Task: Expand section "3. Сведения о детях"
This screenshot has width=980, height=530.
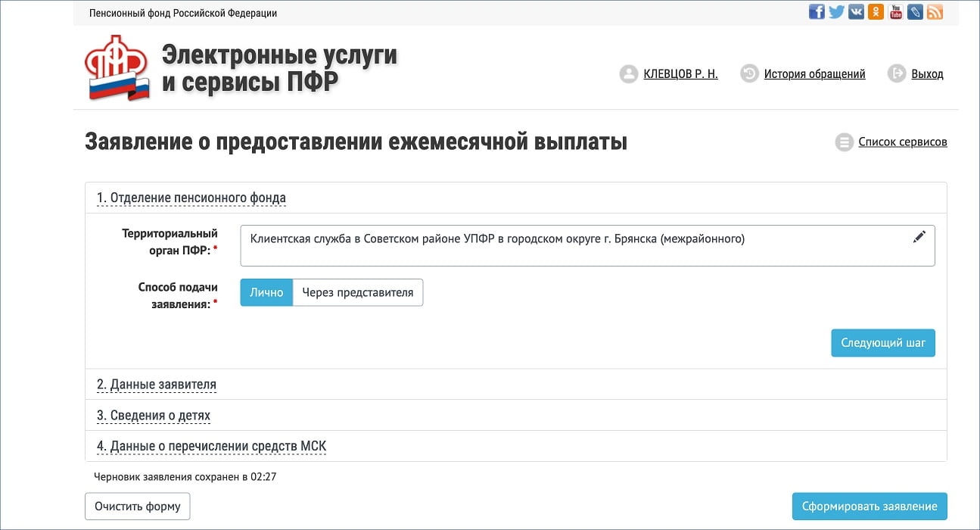Action: click(153, 416)
